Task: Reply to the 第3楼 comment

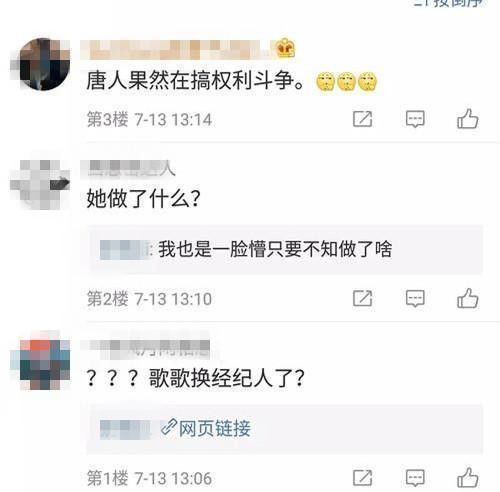Action: tap(415, 119)
